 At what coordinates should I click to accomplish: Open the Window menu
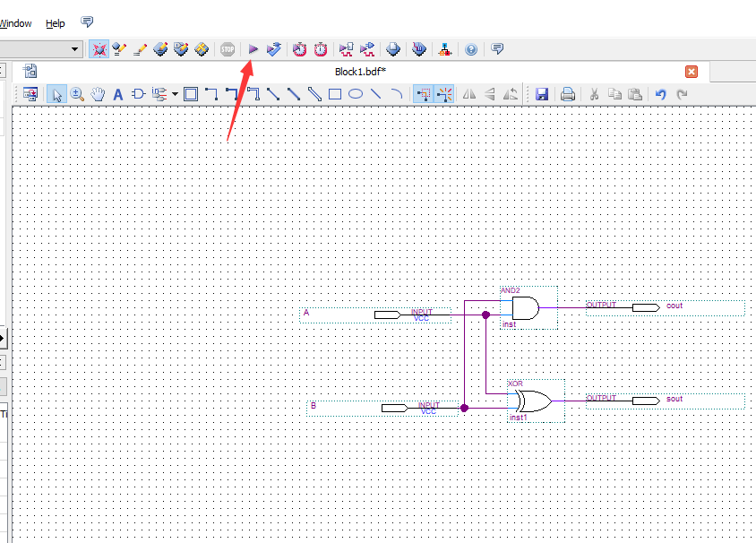click(15, 23)
